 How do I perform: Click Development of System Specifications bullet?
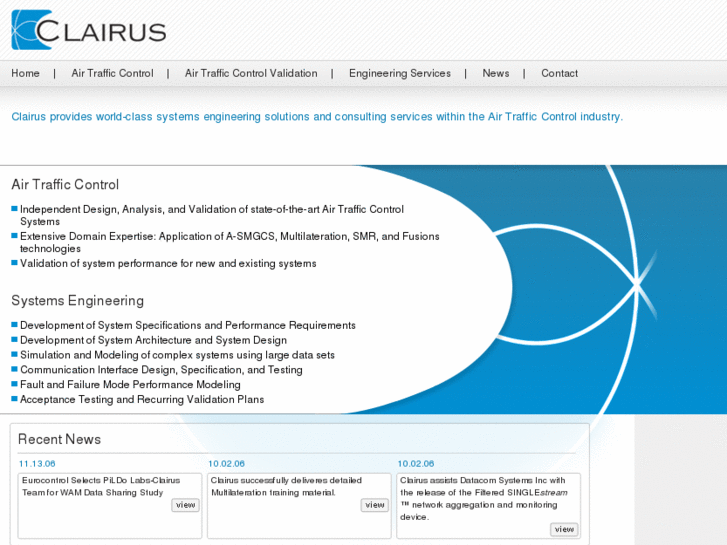point(188,325)
